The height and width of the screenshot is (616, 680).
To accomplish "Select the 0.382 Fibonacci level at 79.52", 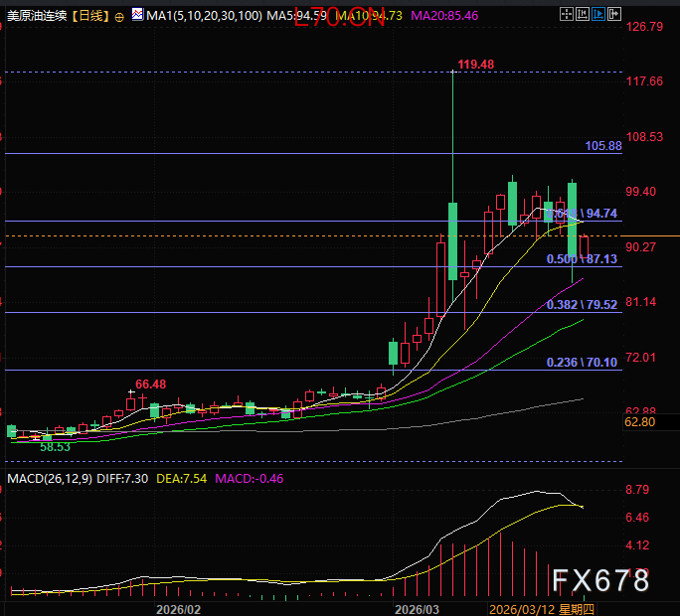I will click(x=582, y=304).
